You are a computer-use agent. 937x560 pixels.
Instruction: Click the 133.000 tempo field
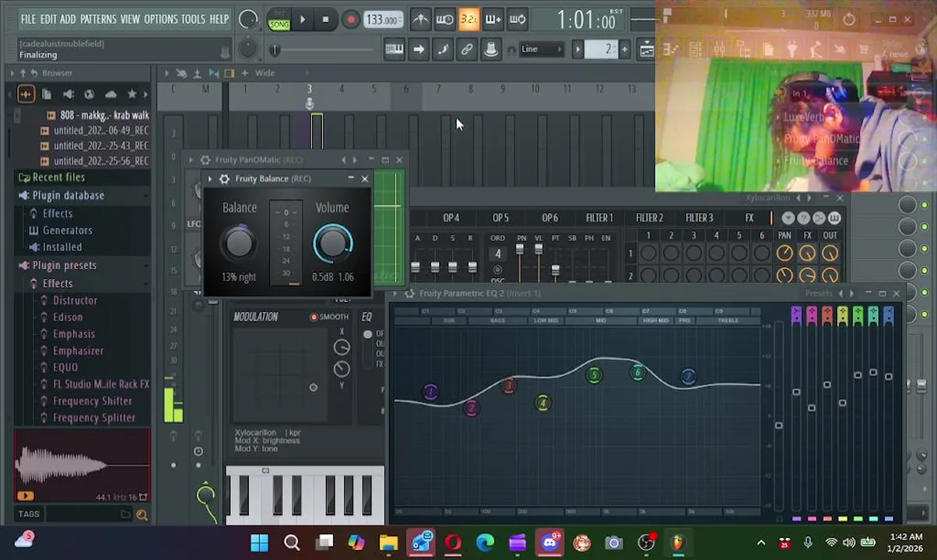tap(382, 19)
